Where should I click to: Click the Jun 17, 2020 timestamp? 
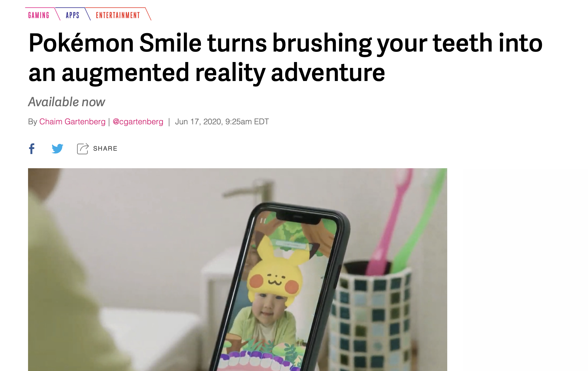pyautogui.click(x=222, y=121)
